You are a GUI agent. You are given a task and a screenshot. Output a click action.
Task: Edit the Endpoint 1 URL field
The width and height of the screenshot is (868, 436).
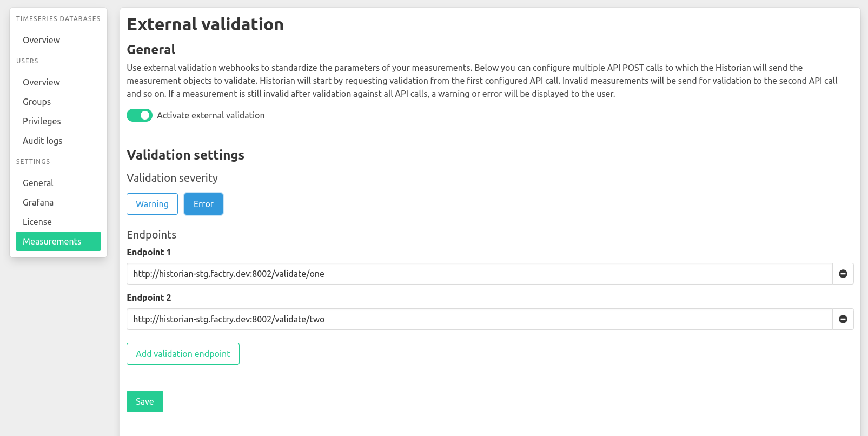[x=479, y=274]
